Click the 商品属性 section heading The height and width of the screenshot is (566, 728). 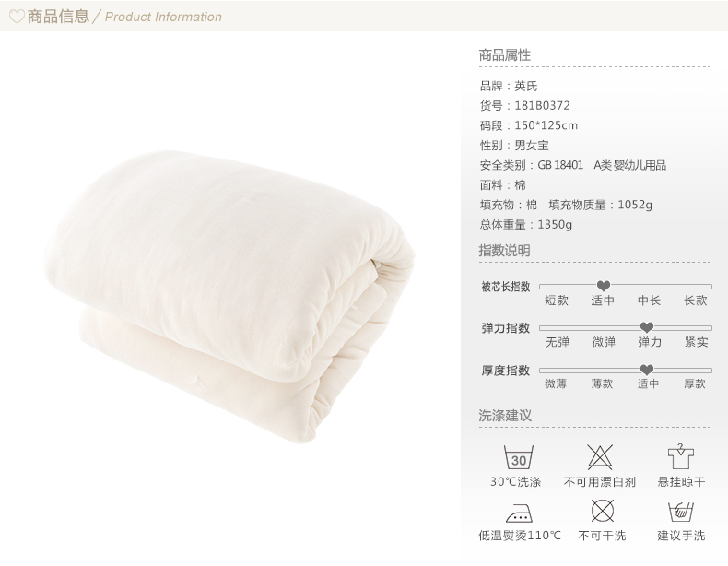tap(505, 55)
